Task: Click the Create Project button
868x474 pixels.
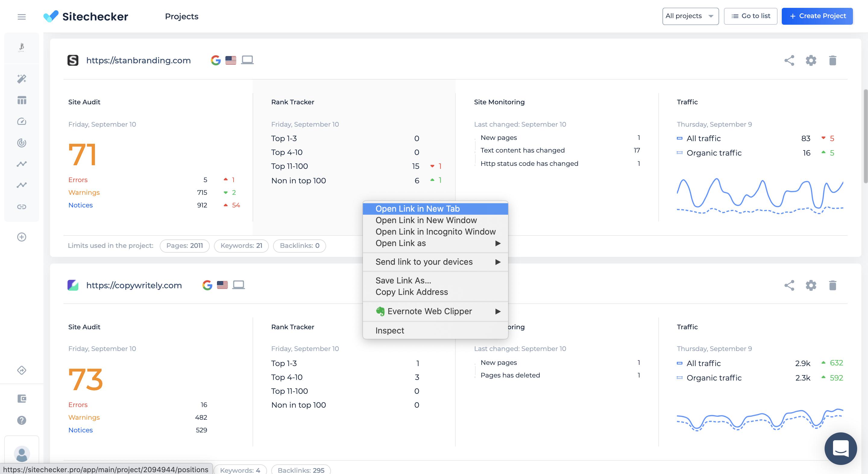Action: point(817,16)
